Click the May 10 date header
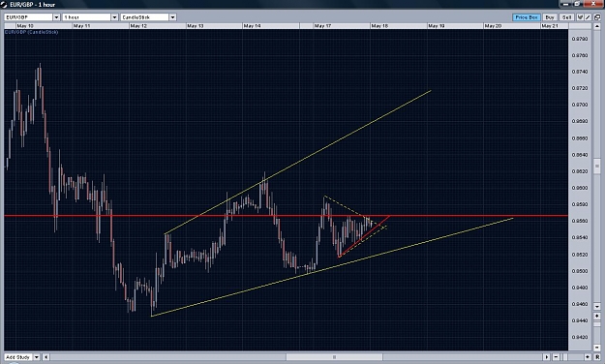605x364 pixels. coord(25,26)
